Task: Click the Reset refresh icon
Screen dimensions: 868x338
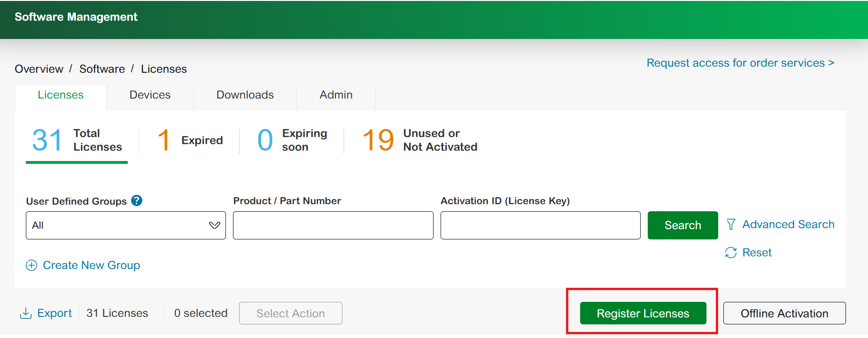Action: coord(731,253)
